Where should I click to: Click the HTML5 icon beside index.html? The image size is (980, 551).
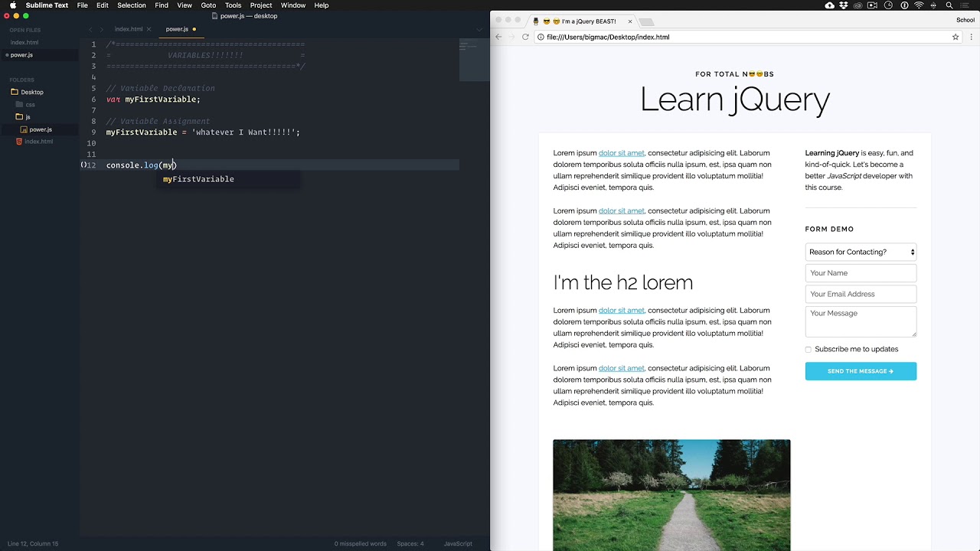click(19, 142)
